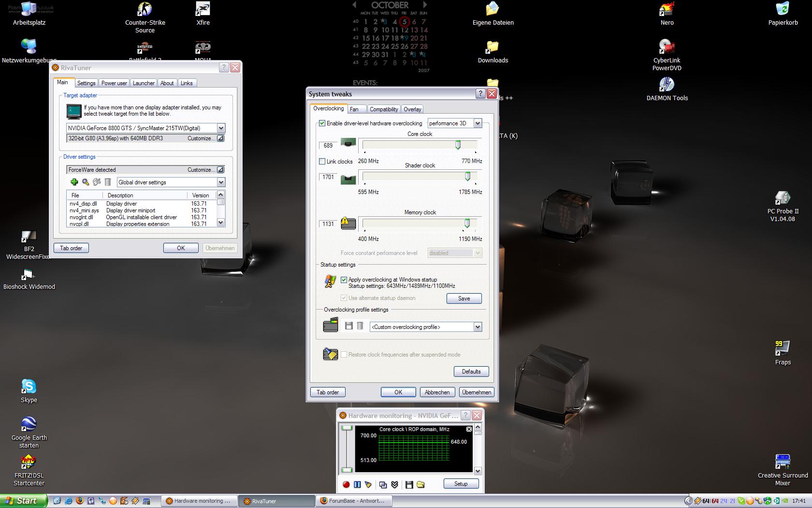Screen dimensions: 812x508
Task: Click Abbrechen in System tweaks
Action: click(437, 392)
